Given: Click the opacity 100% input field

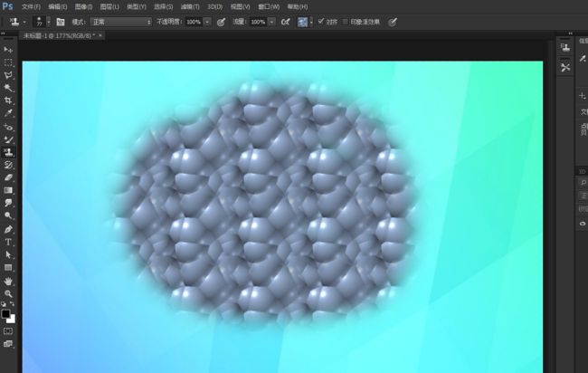Looking at the screenshot, I should 193,22.
